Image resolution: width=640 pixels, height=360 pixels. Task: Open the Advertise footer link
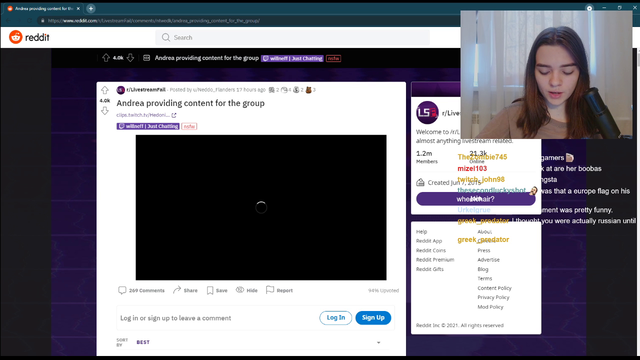click(x=488, y=260)
